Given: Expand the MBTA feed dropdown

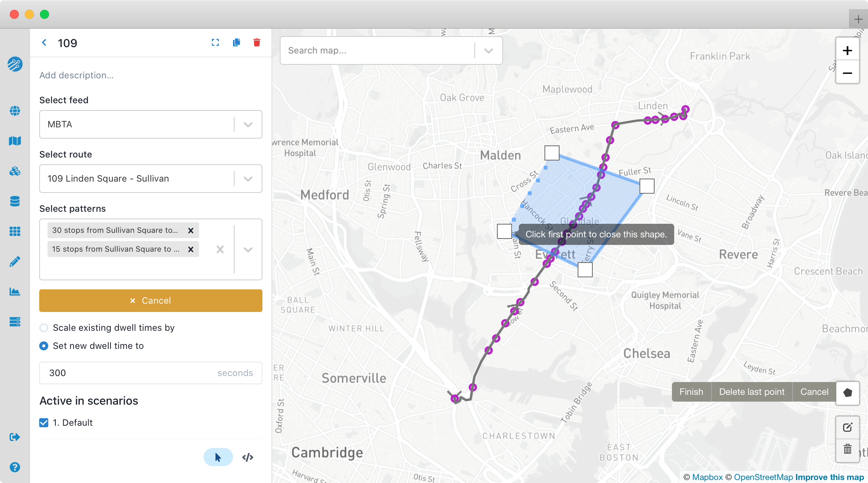Looking at the screenshot, I should pyautogui.click(x=248, y=124).
